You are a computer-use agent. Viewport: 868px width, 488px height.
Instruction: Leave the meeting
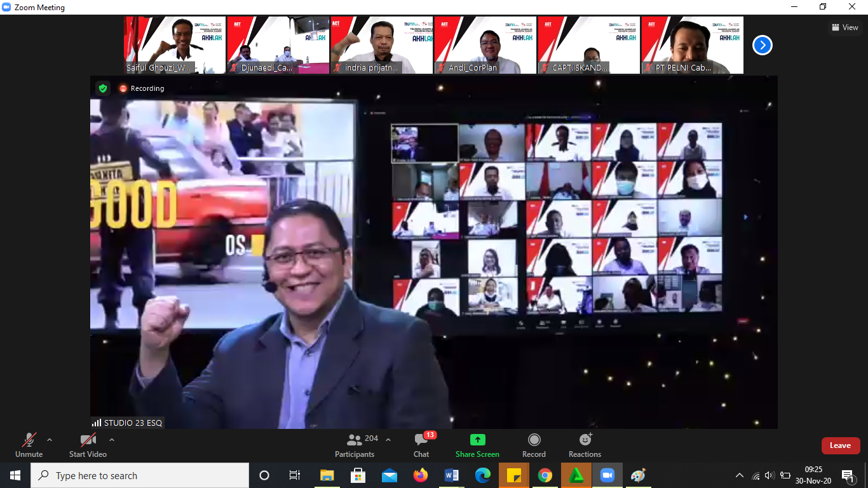[x=840, y=445]
